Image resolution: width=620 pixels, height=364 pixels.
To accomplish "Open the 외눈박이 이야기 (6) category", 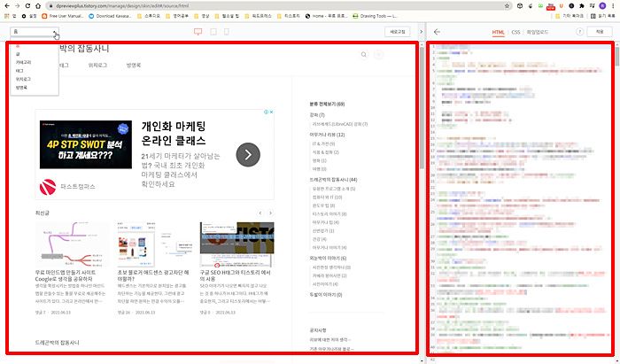I will 329,258.
